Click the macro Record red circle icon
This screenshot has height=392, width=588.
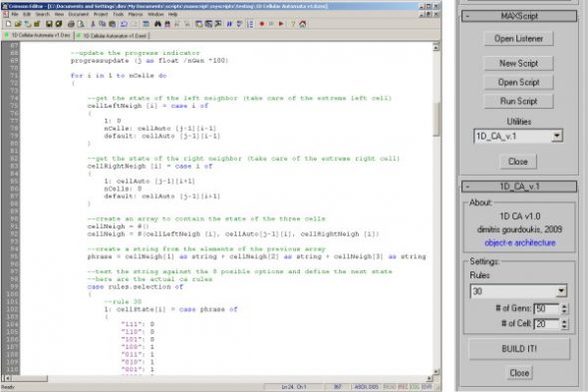pos(262,24)
